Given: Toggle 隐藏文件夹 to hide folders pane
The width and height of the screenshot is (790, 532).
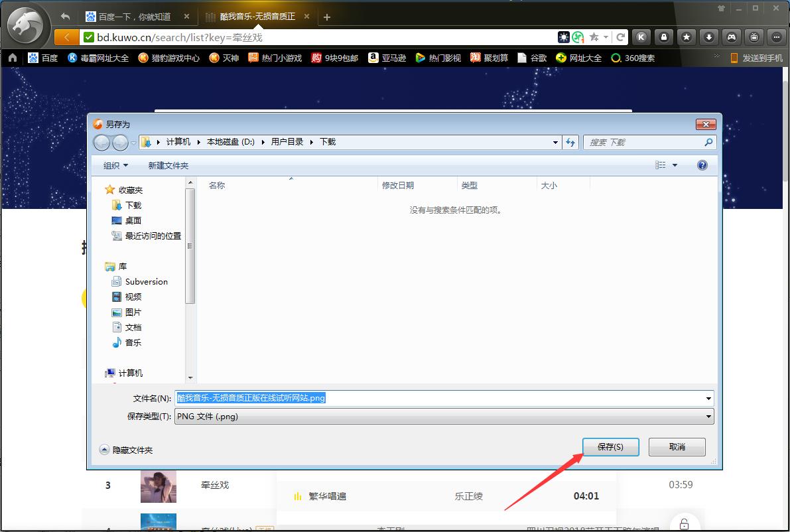Looking at the screenshot, I should tap(126, 450).
